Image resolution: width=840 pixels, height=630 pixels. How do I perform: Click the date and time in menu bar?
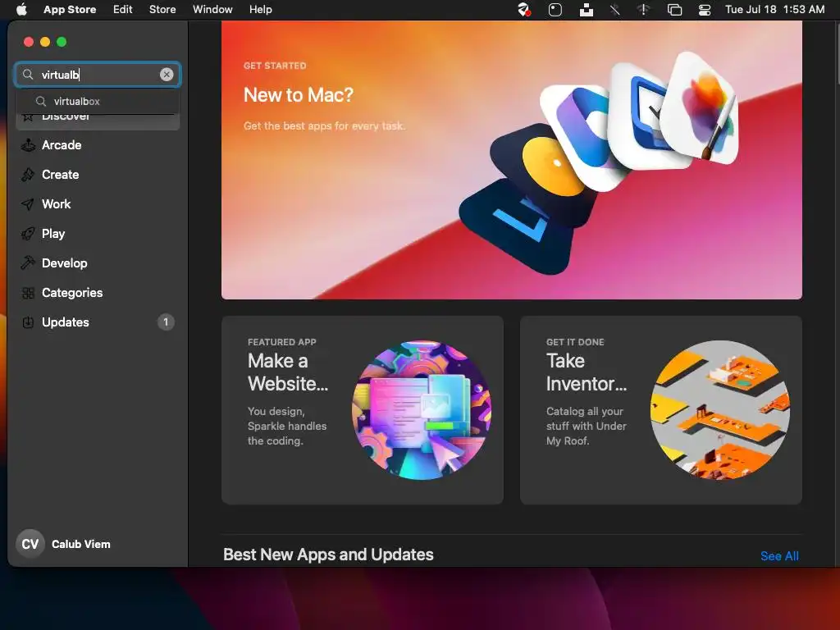(774, 9)
